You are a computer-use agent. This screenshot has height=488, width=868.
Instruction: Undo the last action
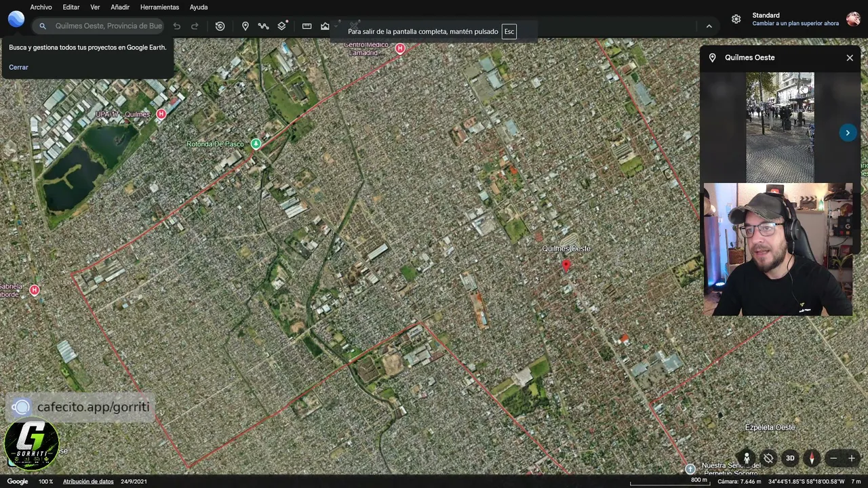click(177, 26)
